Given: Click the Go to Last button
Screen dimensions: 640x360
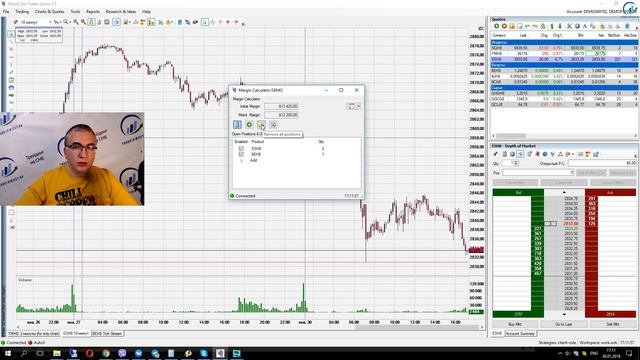Looking at the screenshot, I should tap(564, 324).
